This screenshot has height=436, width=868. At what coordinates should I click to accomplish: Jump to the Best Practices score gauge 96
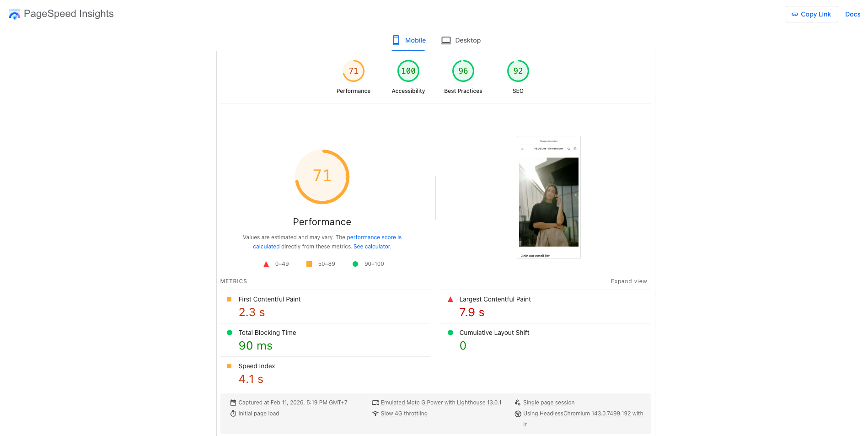tap(463, 71)
